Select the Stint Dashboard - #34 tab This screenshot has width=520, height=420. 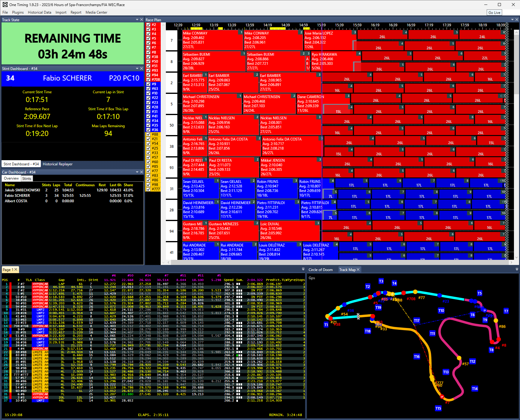click(21, 164)
